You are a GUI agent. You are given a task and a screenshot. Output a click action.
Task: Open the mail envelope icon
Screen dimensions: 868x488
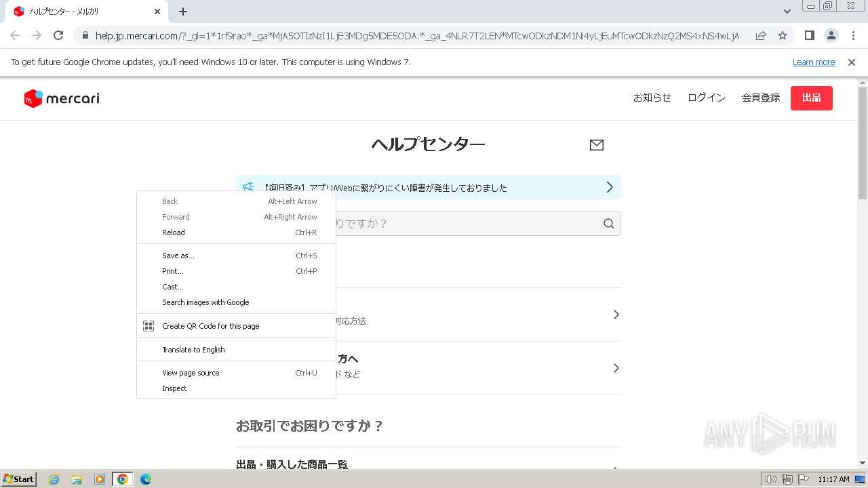(597, 144)
